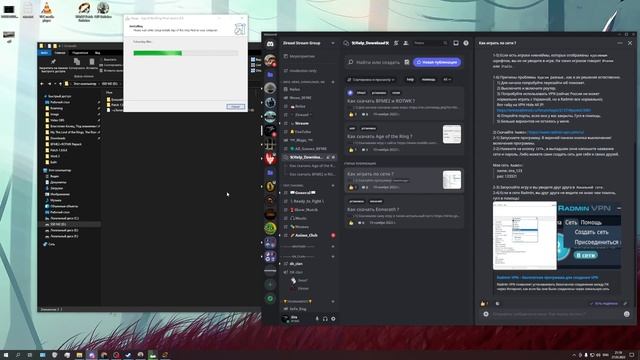Toggle help tag filter chip
Image resolution: width=640 pixels, height=360 pixels.
(410, 80)
